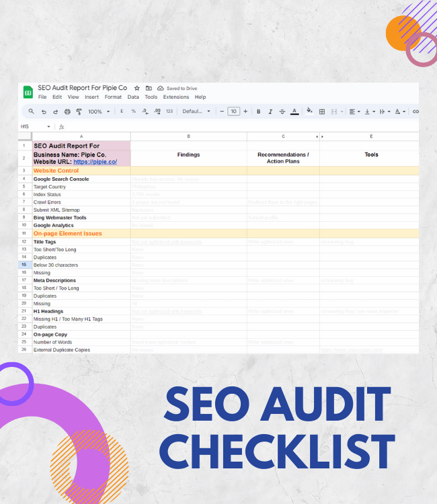Click the document title SEO Audit Report
Screen dimensions: 437x504
(82, 88)
